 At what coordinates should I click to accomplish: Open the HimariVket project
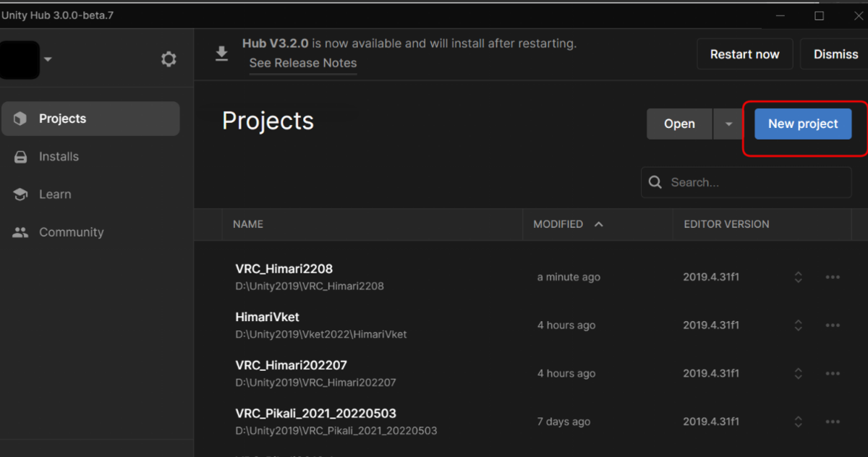267,317
